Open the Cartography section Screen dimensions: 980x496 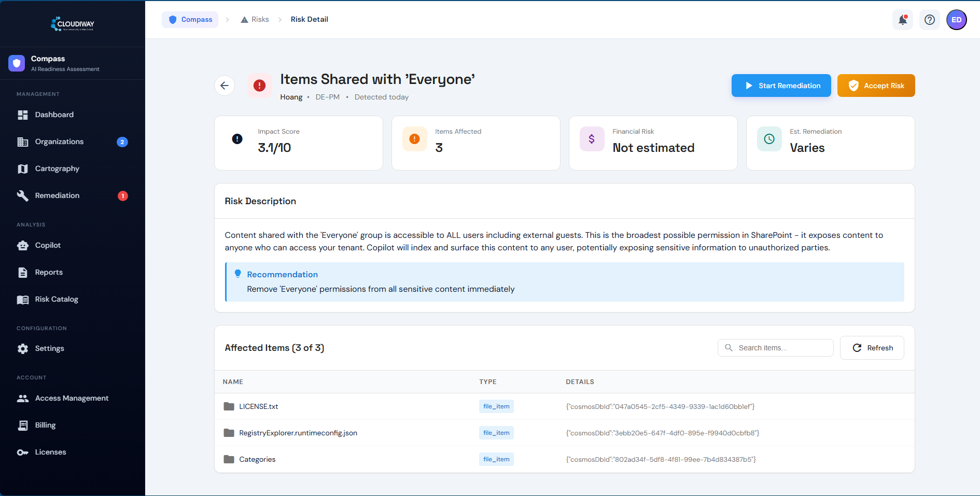(x=73, y=169)
